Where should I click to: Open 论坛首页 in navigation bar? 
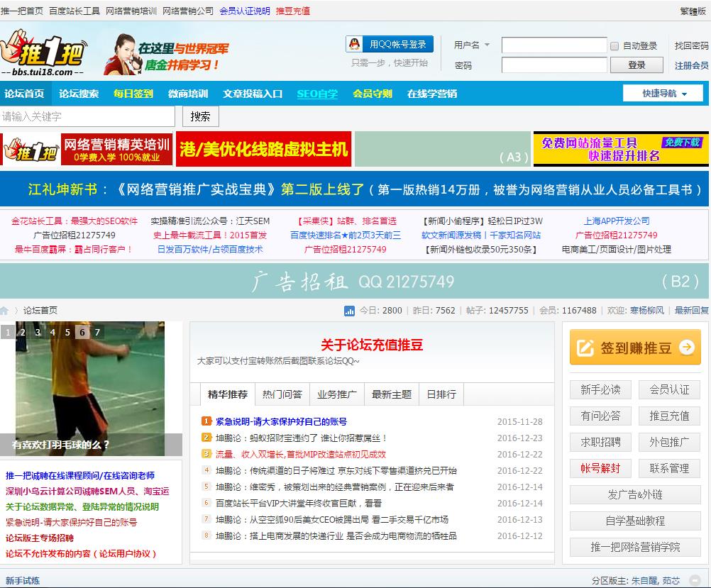(25, 94)
